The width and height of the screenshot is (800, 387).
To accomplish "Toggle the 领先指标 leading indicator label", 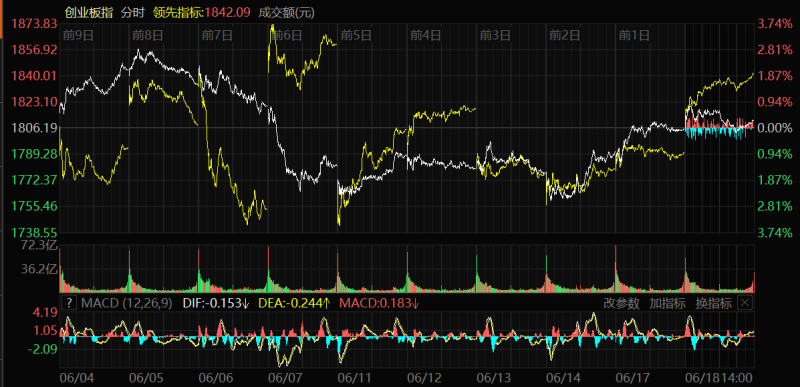I will tap(178, 13).
